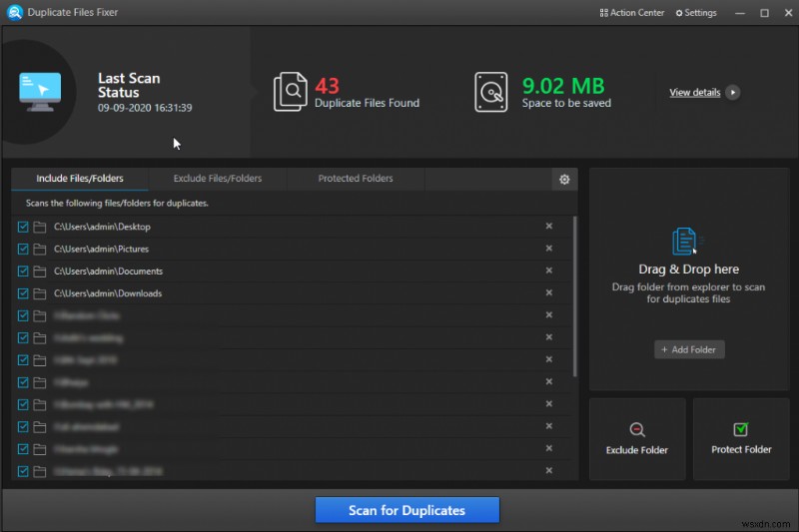This screenshot has height=532, width=799.
Task: Click Protect Folder button
Action: (x=741, y=439)
